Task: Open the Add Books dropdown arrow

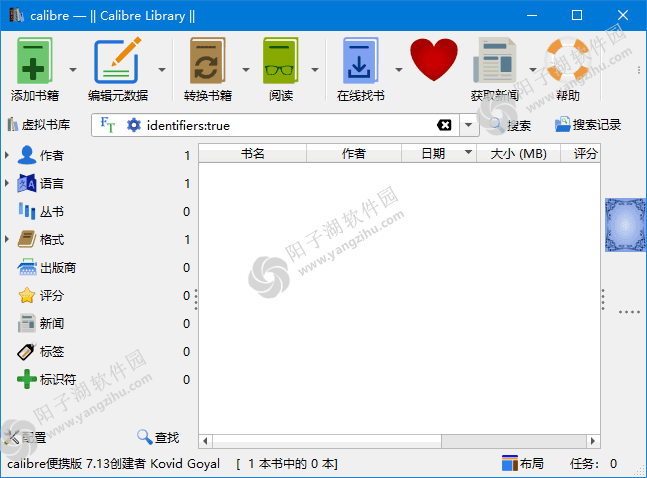Action: [73, 69]
